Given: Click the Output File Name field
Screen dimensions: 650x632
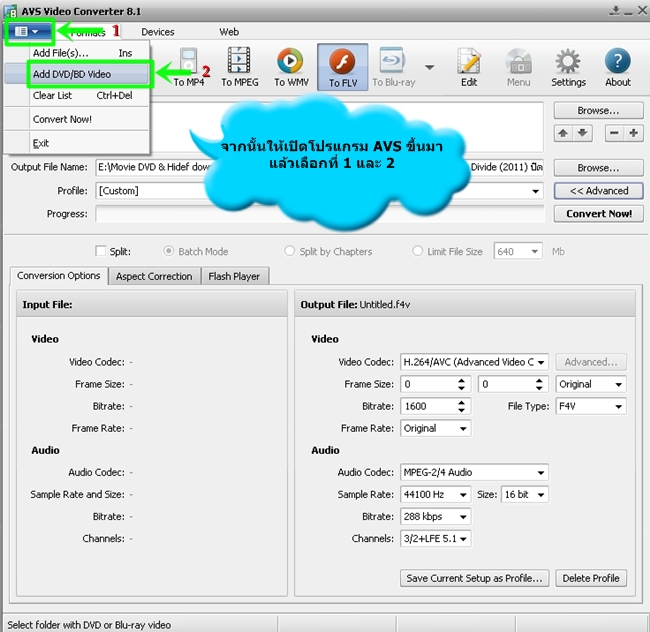Looking at the screenshot, I should click(x=320, y=167).
